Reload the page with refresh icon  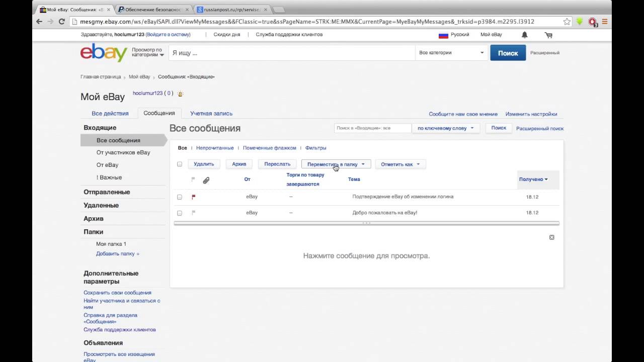coord(62,22)
